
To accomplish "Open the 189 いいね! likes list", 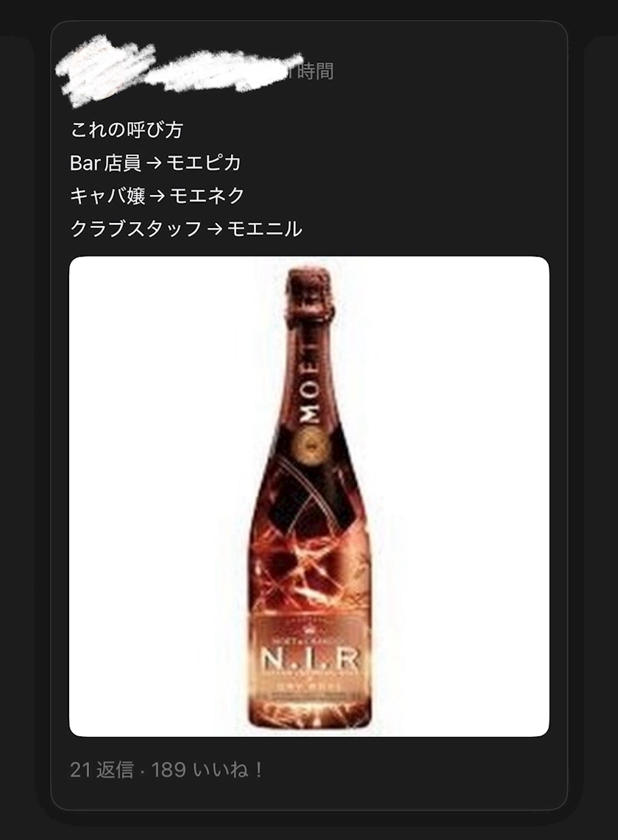I will (207, 770).
